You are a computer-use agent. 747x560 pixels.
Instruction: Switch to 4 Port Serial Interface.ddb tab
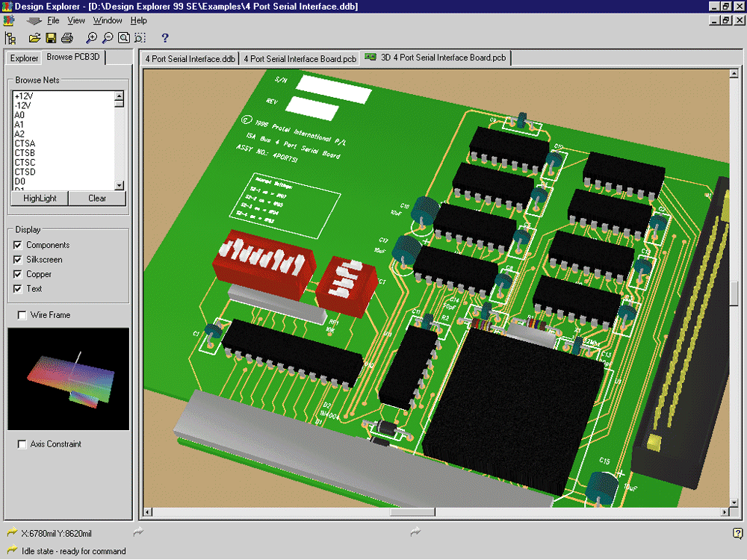pos(190,58)
